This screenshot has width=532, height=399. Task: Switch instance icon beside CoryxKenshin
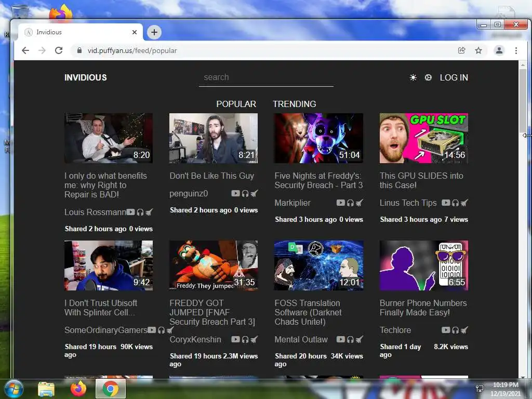[x=254, y=340]
